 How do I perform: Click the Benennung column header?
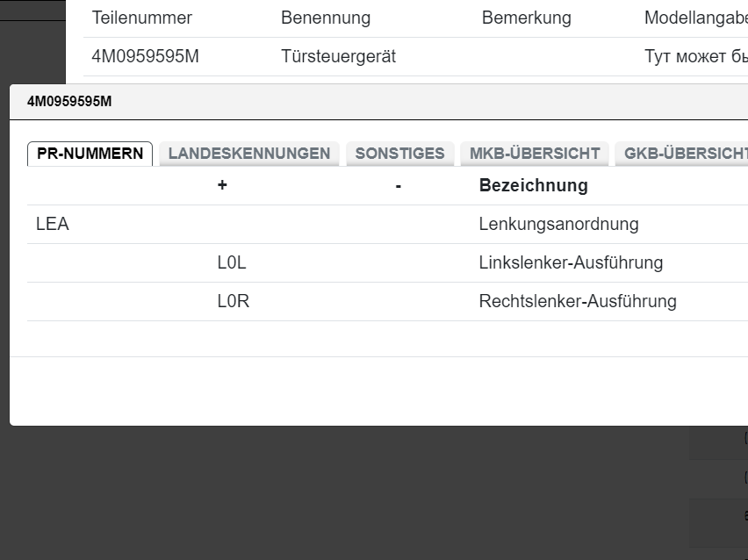coord(326,18)
